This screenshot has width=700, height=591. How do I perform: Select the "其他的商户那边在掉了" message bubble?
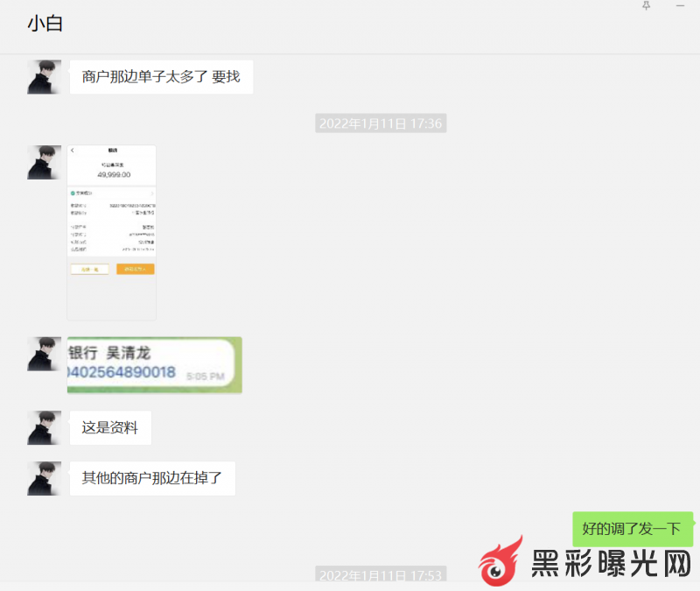(152, 479)
